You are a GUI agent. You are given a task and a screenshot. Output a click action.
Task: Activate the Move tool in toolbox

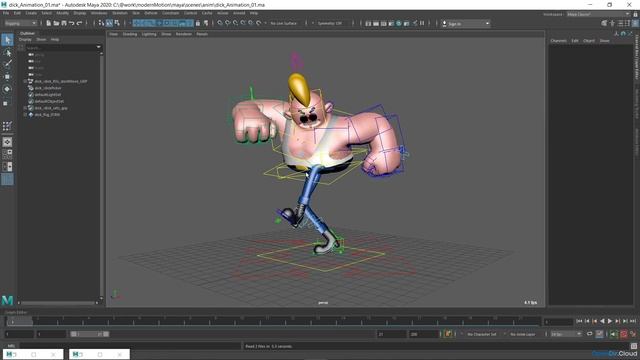[x=7, y=77]
